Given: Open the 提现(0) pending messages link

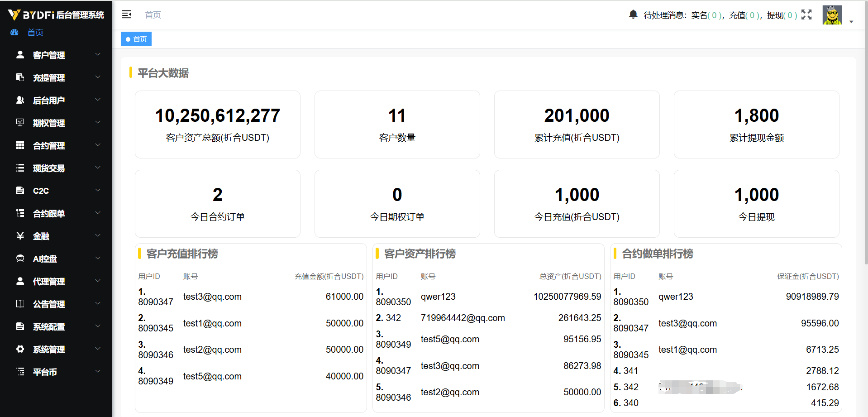Looking at the screenshot, I should point(782,14).
